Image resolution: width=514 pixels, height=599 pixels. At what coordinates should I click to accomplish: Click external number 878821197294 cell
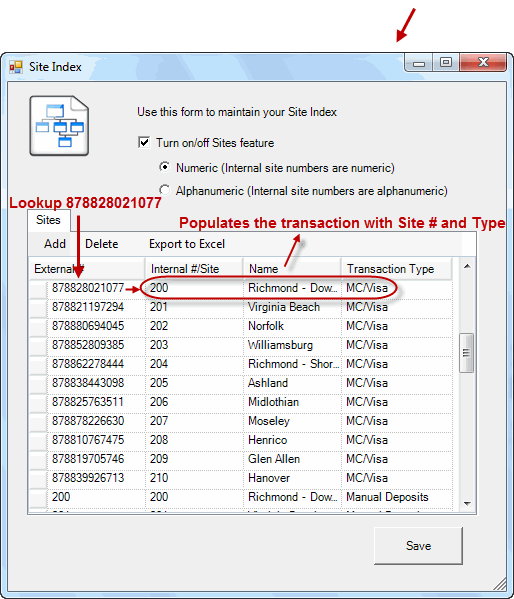click(96, 309)
